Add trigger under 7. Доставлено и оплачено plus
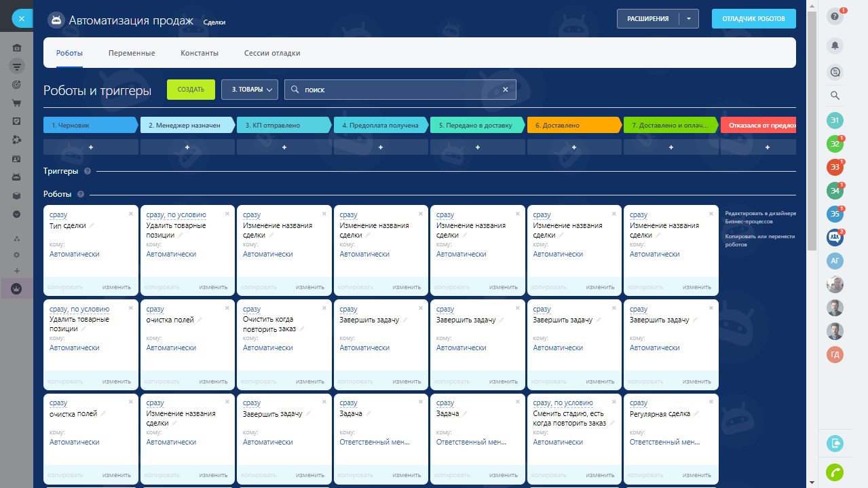Viewport: 868px width, 488px height. [671, 147]
